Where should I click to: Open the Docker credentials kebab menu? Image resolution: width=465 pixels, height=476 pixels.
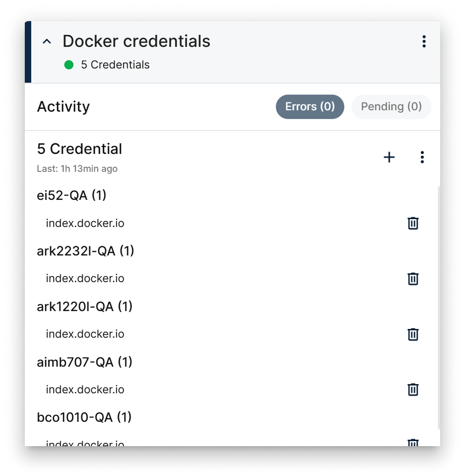423,41
